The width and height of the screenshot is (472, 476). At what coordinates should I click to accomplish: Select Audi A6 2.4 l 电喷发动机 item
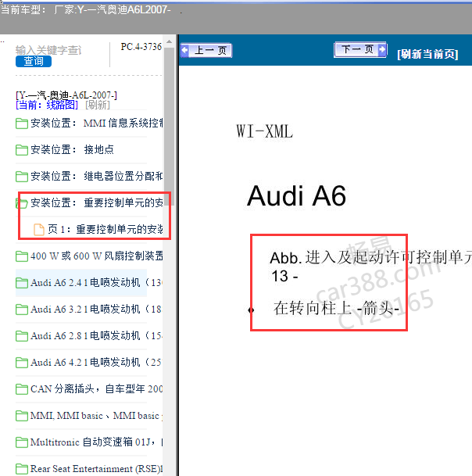97,283
